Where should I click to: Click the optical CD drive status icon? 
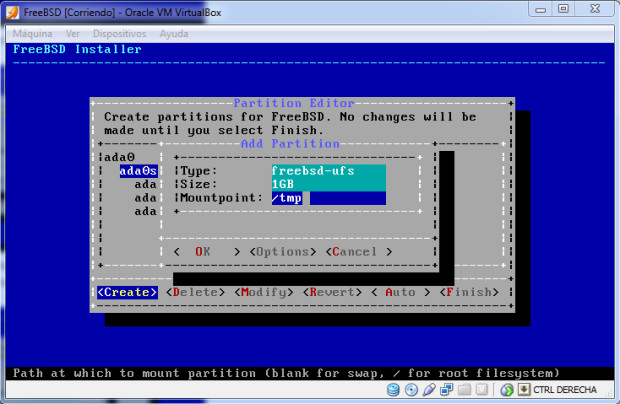tap(411, 390)
